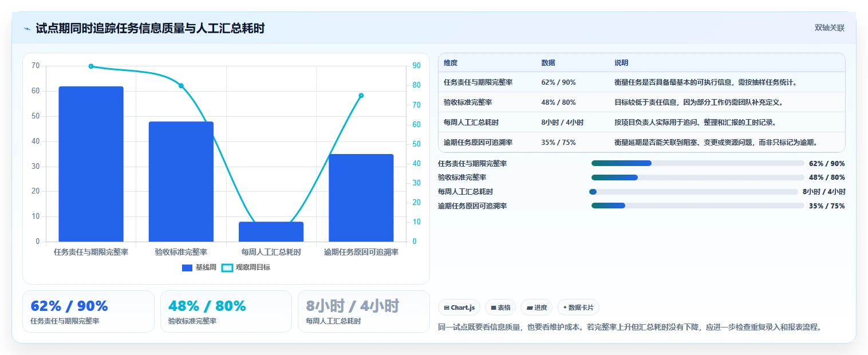Image resolution: width=868 pixels, height=355 pixels.
Task: Select the 表格 chip
Action: [500, 307]
